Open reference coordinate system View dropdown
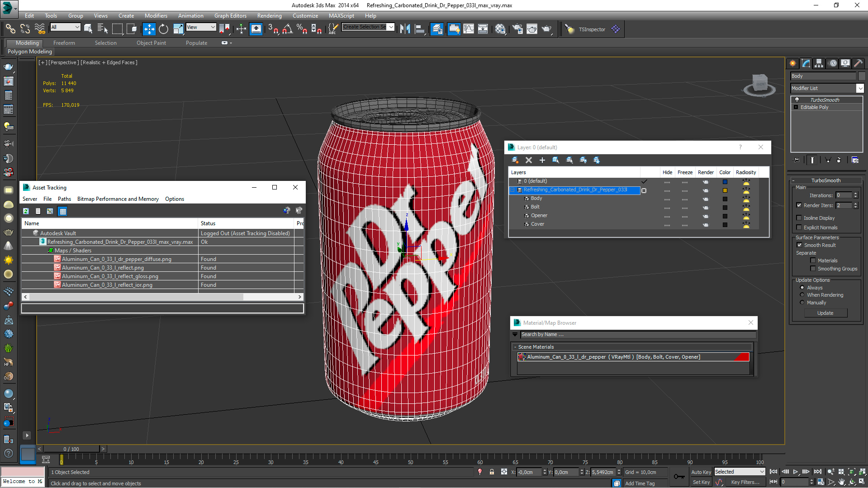868x488 pixels. [x=201, y=27]
